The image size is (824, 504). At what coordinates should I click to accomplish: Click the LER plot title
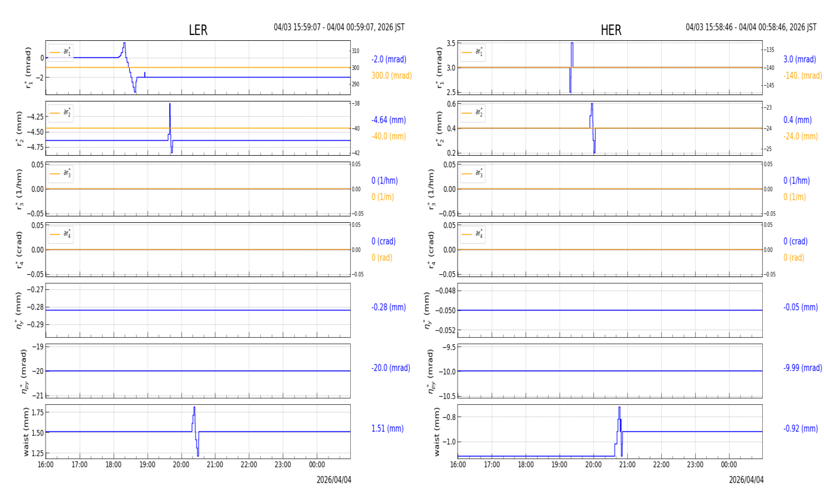click(x=198, y=30)
